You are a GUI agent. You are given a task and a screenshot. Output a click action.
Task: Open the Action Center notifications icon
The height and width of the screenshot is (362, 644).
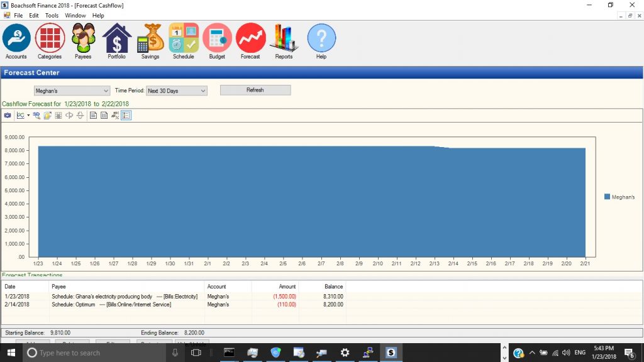[x=630, y=353]
